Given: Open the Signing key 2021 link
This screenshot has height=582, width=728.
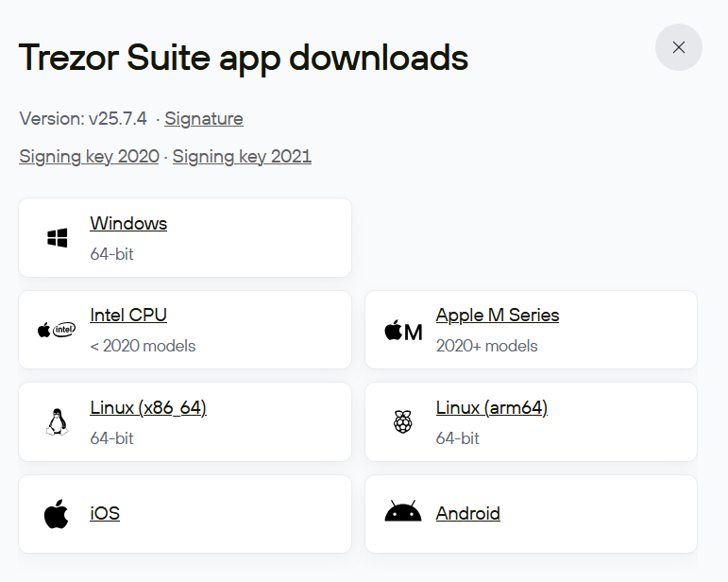Looking at the screenshot, I should 242,157.
